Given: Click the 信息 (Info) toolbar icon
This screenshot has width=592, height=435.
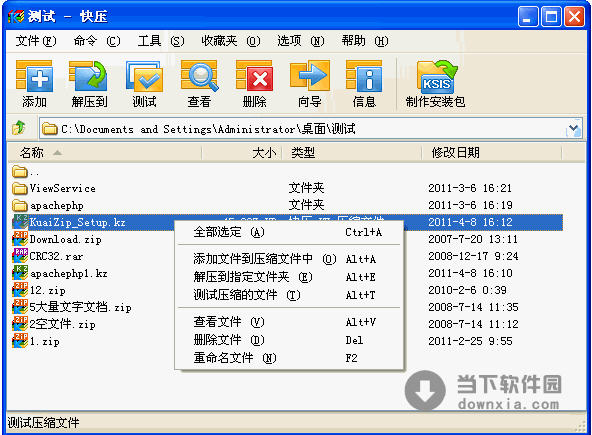Looking at the screenshot, I should click(364, 76).
